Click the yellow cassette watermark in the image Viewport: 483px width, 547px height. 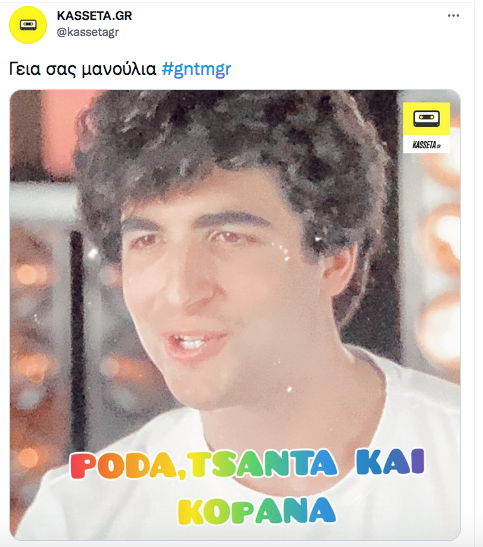(x=427, y=119)
